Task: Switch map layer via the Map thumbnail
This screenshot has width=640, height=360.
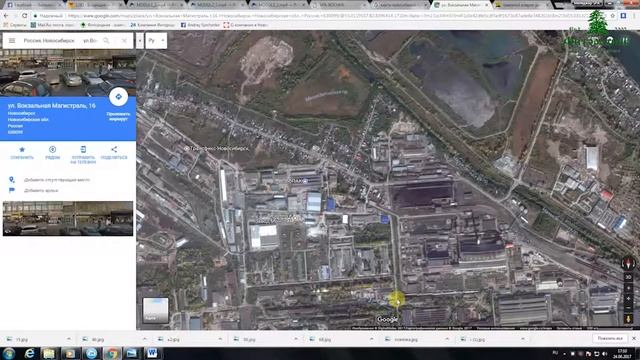Action: (x=156, y=310)
